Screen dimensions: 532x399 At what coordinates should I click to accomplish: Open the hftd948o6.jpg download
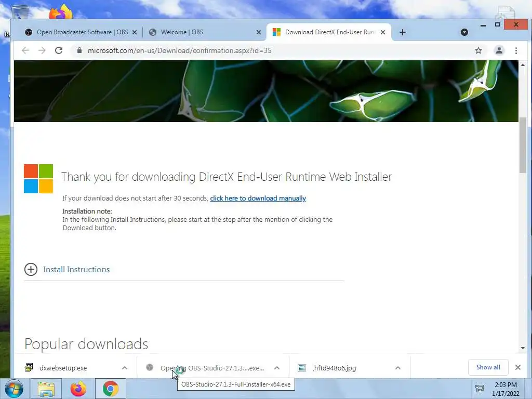(334, 368)
